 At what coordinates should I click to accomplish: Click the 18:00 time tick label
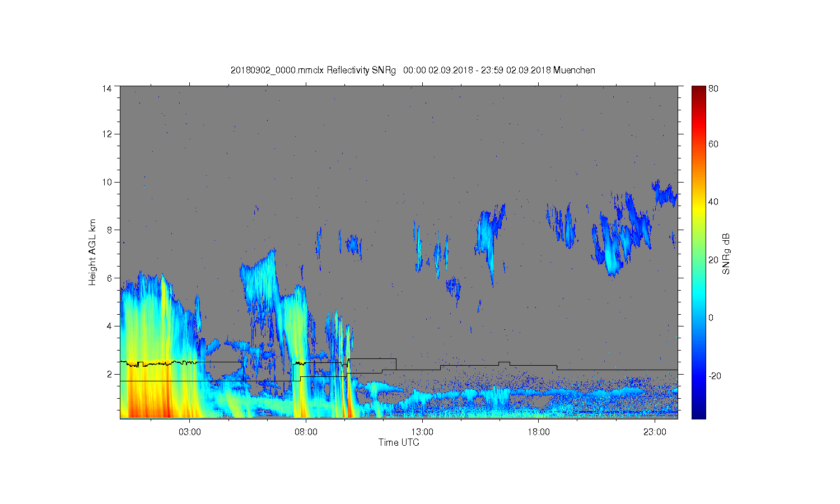pyautogui.click(x=538, y=432)
